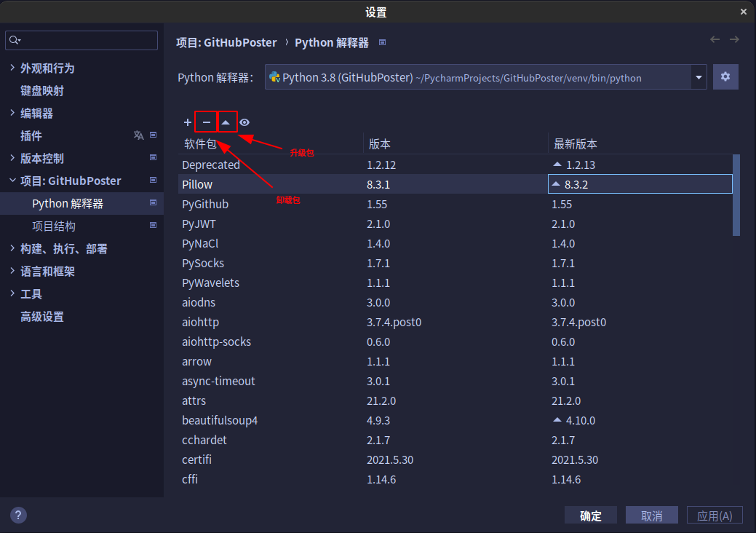Expand the 外观和行为 section
Image resolution: width=756 pixels, height=533 pixels.
[13, 68]
